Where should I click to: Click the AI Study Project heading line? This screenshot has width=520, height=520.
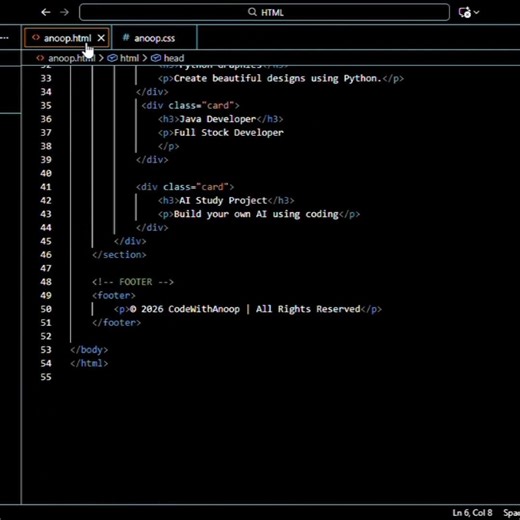click(x=226, y=200)
